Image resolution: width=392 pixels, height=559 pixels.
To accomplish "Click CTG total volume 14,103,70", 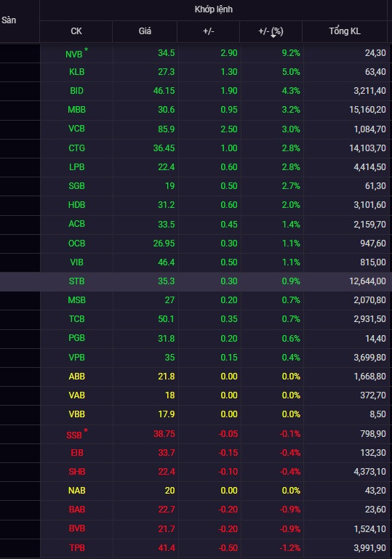I will click(x=367, y=148).
